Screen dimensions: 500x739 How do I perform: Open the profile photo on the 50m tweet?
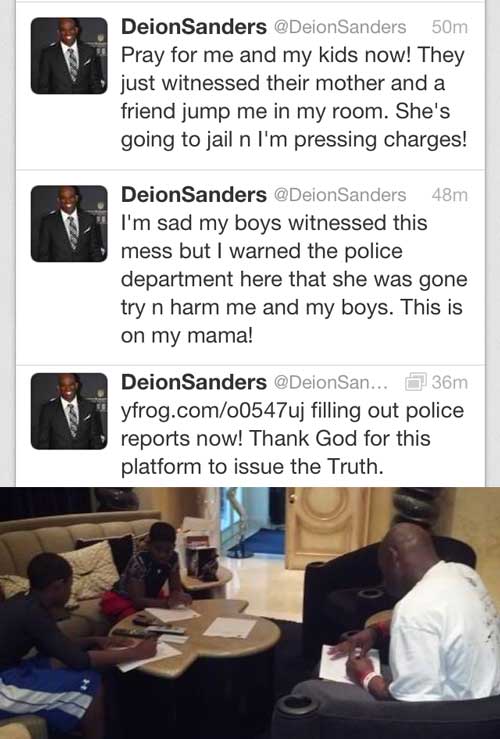tap(69, 56)
